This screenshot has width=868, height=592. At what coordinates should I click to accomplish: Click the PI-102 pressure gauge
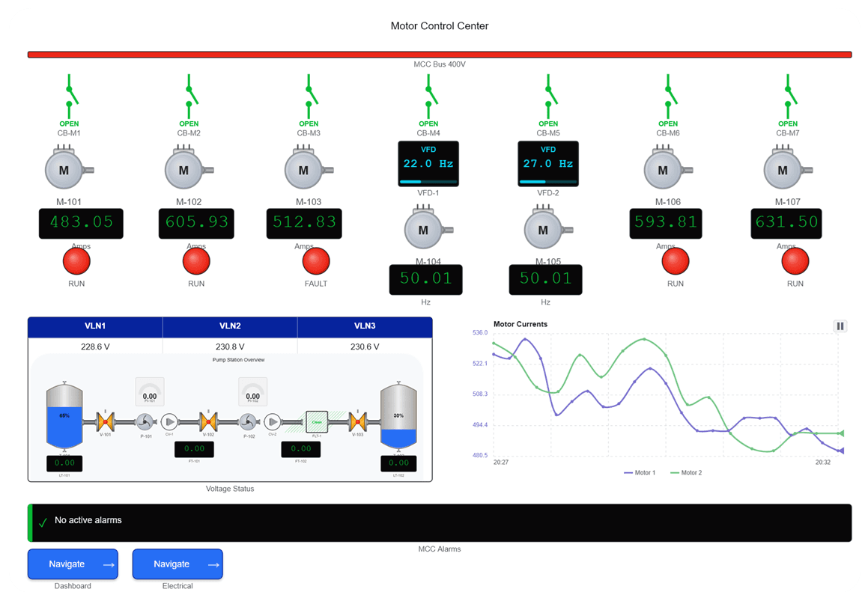pyautogui.click(x=253, y=391)
